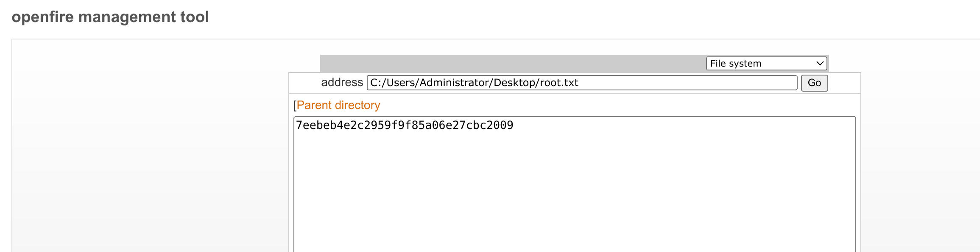Click the opening bracket before Parent directory
Screen dimensions: 980x252
click(x=295, y=105)
